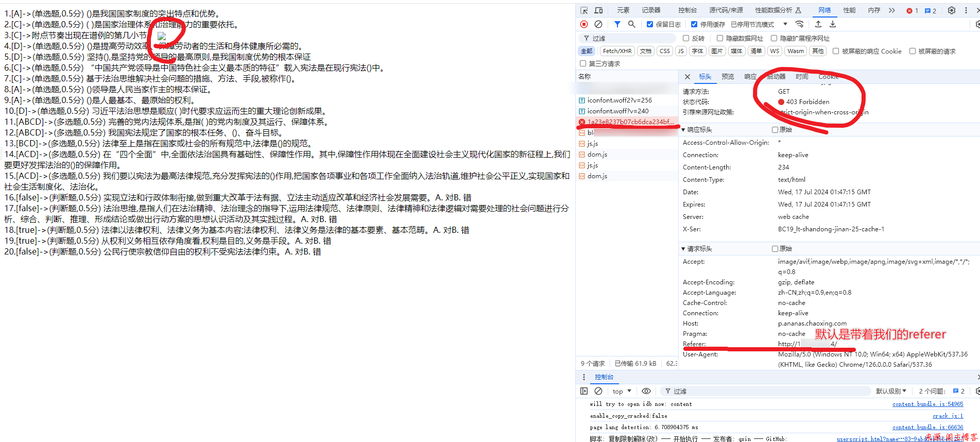980x442 pixels.
Task: Check Third-party requests (第三方请求)
Action: (x=583, y=64)
